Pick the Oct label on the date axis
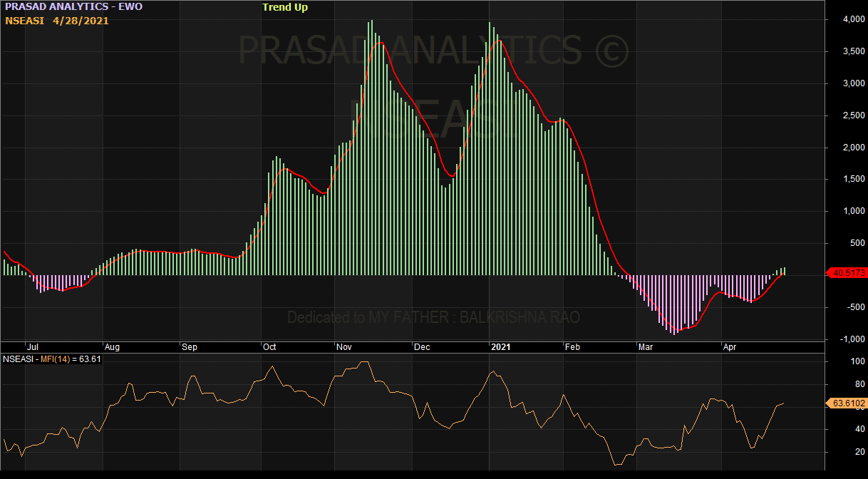 (269, 347)
